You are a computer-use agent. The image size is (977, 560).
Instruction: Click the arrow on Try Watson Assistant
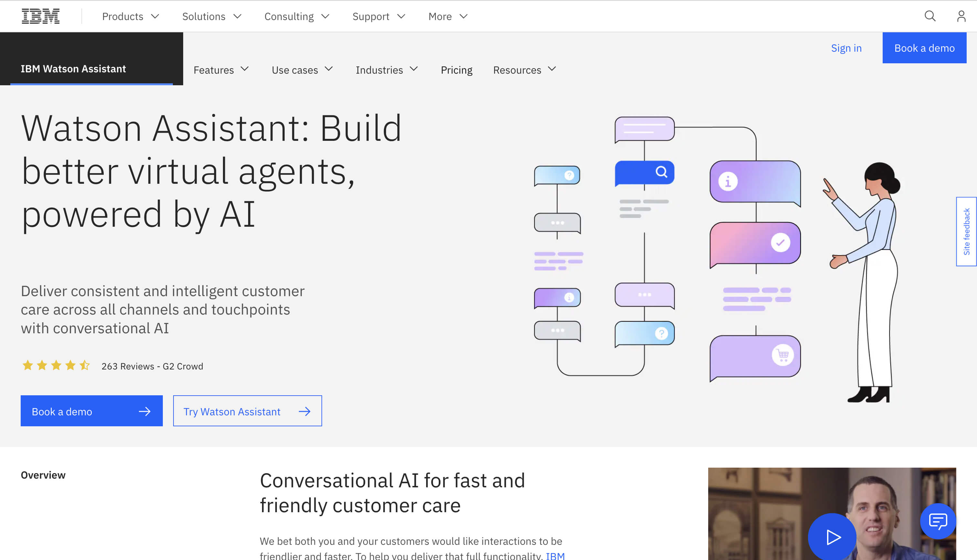pos(305,411)
